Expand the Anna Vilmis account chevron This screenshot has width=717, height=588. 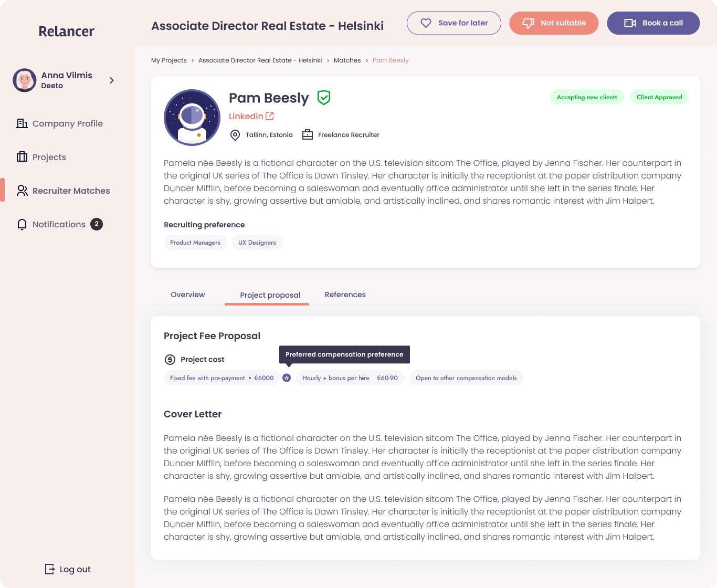[112, 80]
